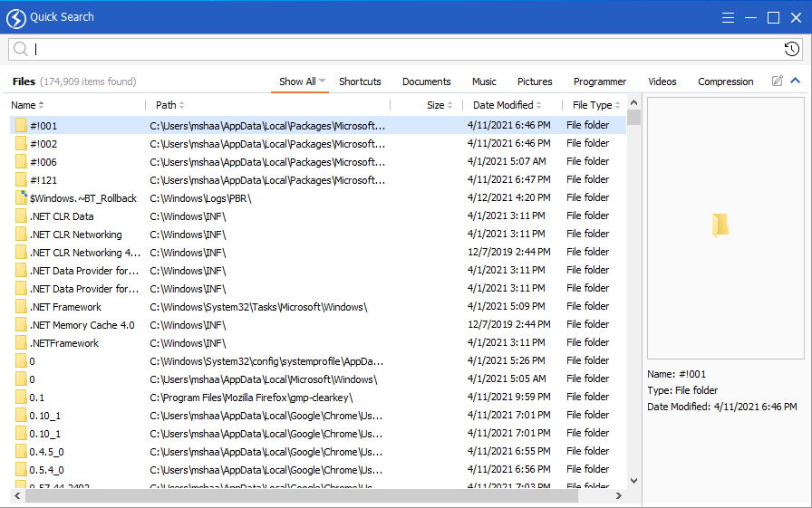
Task: Select the Videos filter
Action: pyautogui.click(x=662, y=81)
